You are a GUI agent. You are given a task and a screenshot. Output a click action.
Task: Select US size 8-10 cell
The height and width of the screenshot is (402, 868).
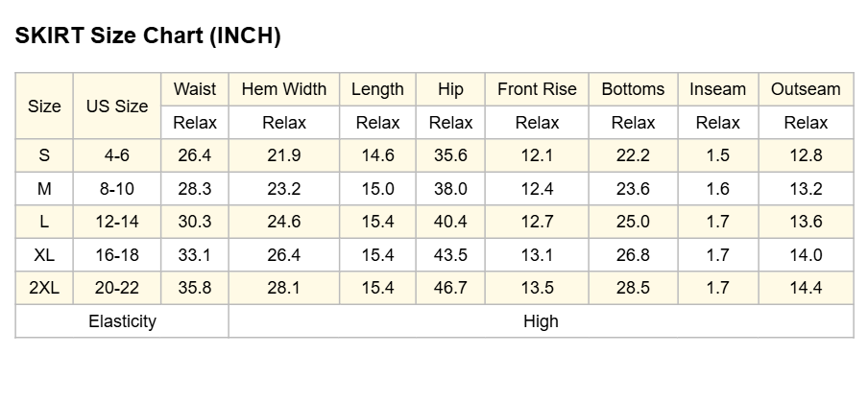(117, 189)
